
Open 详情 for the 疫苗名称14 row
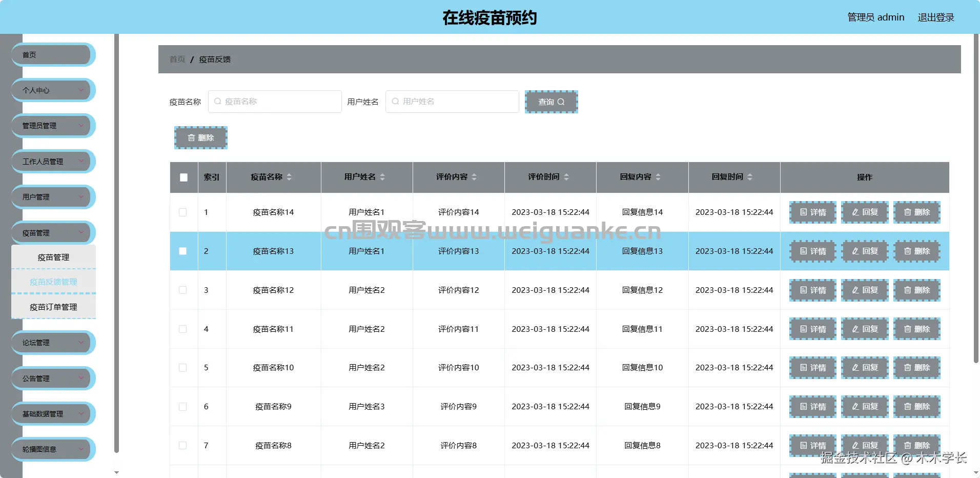click(x=812, y=212)
